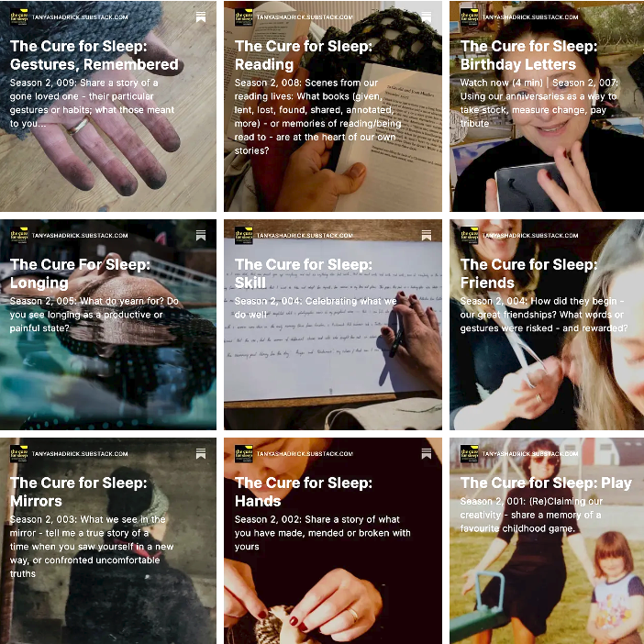
Task: Open 'The Cure For Sleep: Longing' title
Action: tap(80, 273)
